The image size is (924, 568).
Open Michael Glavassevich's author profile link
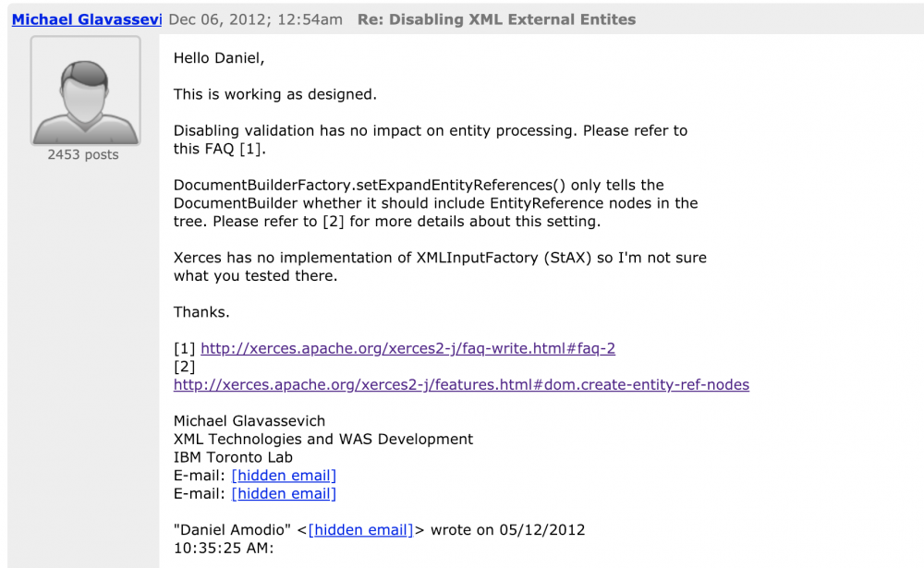(86, 19)
